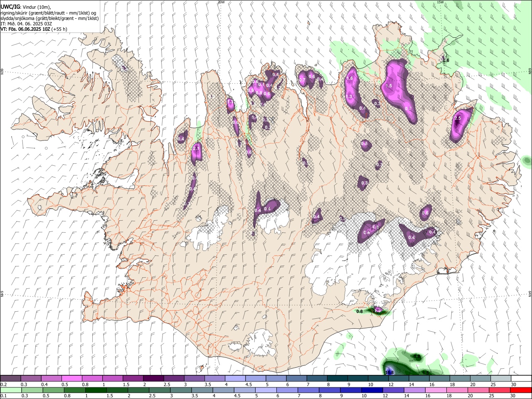Click the bright red 30 swatch in rain scale

coord(520,390)
